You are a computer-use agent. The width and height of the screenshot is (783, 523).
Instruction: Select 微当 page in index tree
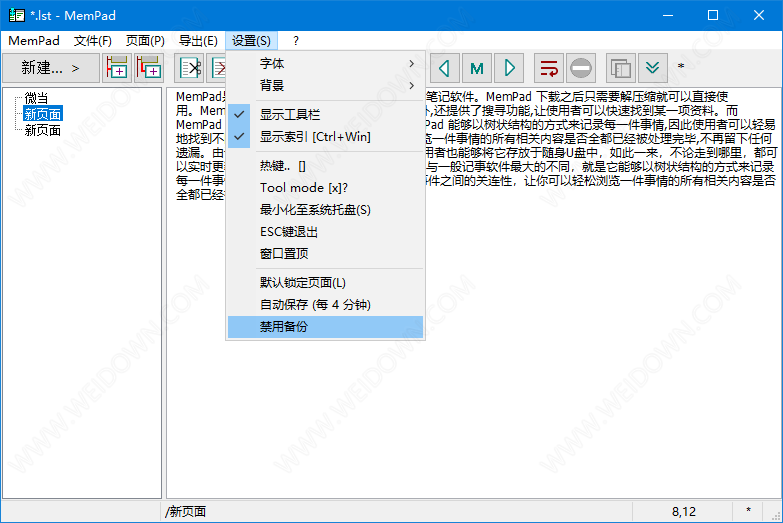36,98
